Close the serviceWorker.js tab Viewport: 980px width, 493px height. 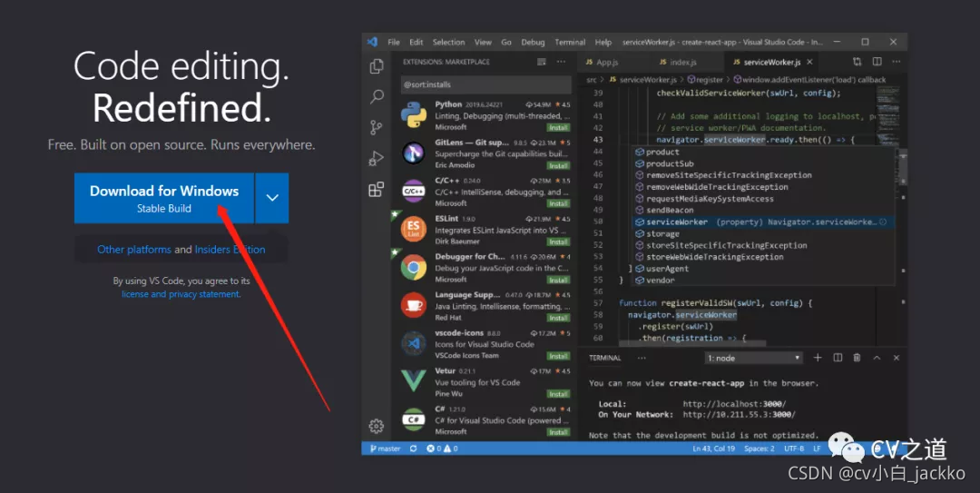pyautogui.click(x=810, y=62)
